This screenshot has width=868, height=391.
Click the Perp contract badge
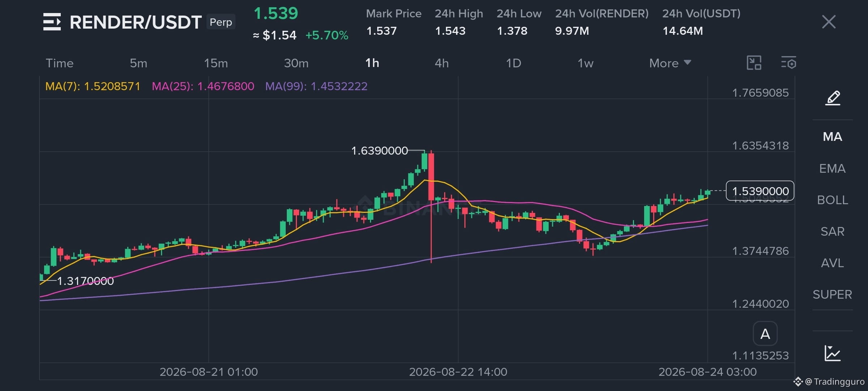coord(221,22)
